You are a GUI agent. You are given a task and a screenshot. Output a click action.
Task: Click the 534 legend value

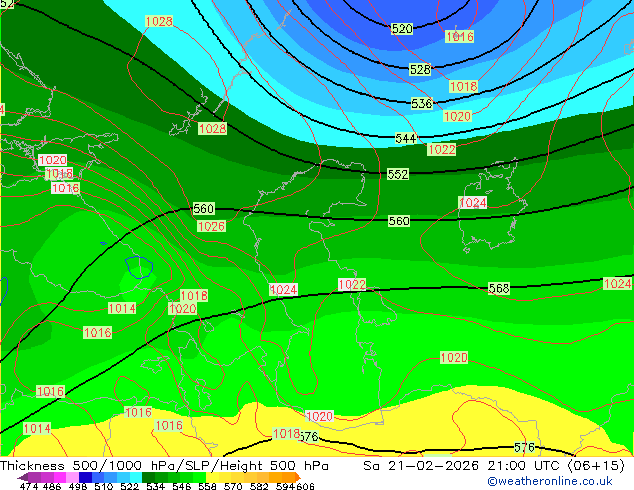point(155,486)
